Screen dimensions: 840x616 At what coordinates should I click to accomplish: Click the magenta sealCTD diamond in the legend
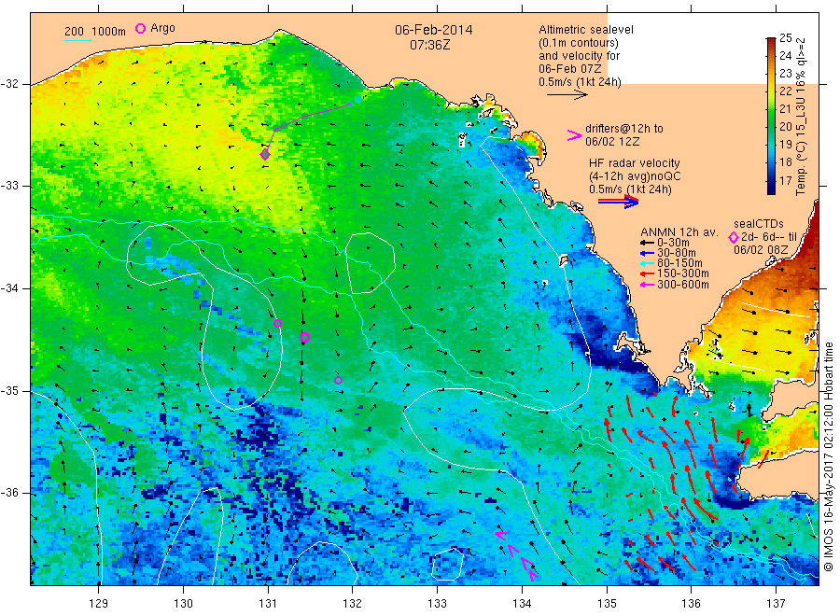[734, 237]
